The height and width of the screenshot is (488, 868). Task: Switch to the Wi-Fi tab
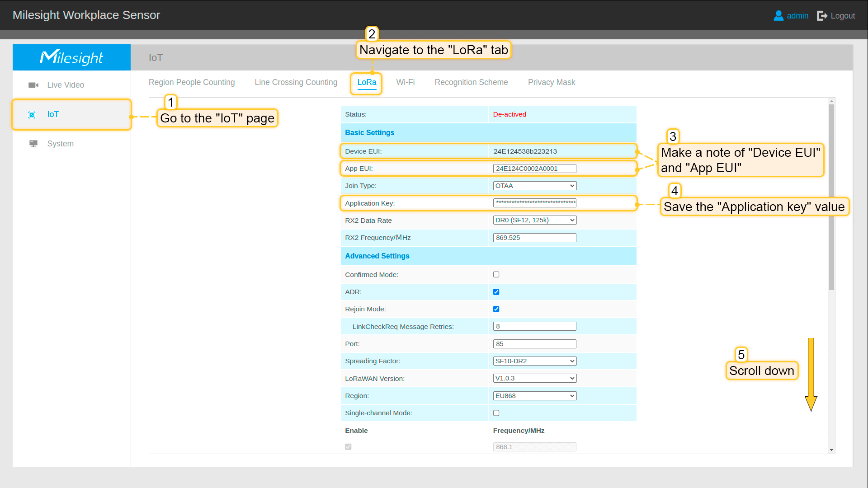click(x=405, y=82)
